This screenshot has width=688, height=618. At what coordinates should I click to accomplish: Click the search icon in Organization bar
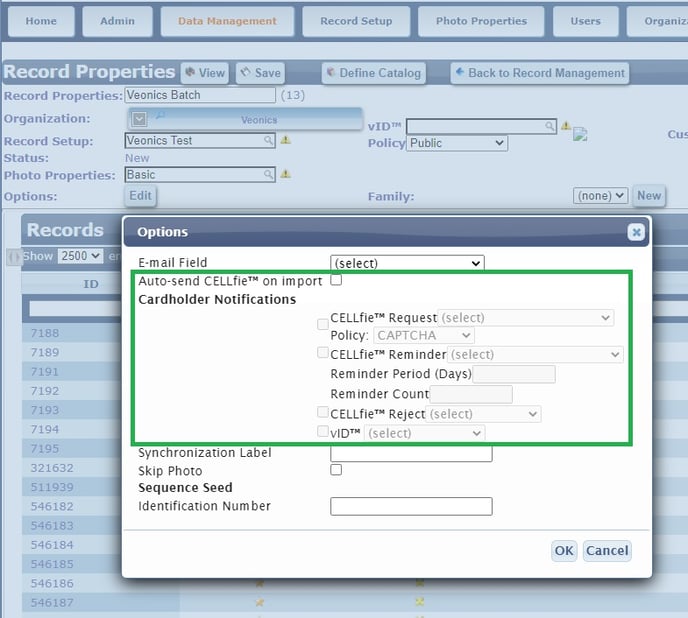coord(160,115)
